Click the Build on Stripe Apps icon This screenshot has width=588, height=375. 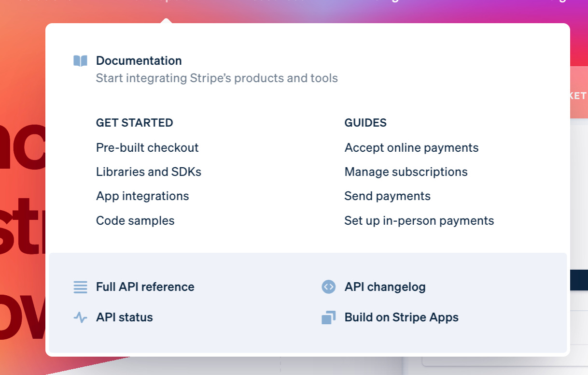328,317
